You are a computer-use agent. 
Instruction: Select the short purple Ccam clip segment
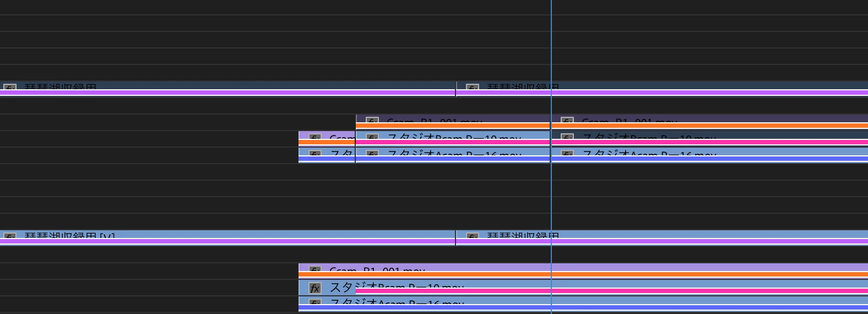click(327, 138)
